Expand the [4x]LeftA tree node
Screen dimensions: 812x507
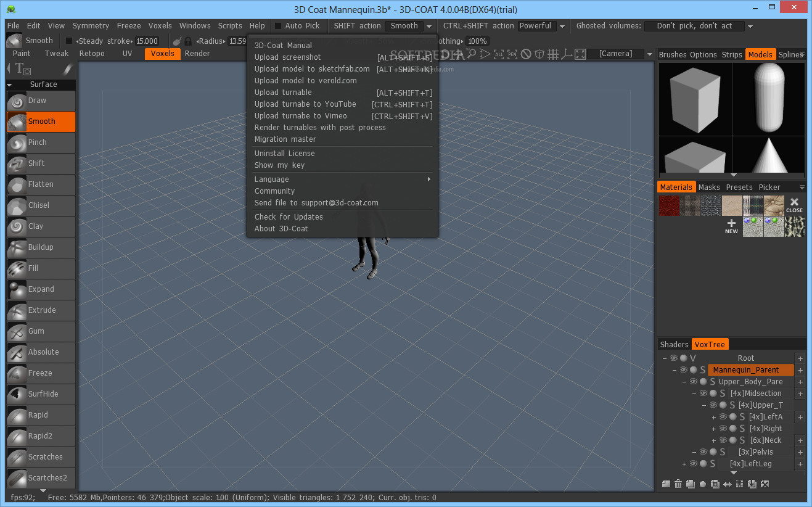[x=714, y=418]
